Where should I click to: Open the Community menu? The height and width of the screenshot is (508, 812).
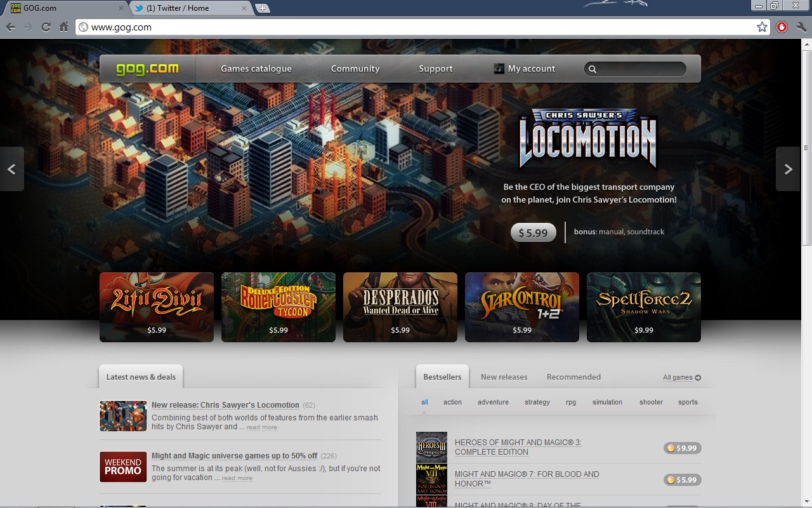355,69
